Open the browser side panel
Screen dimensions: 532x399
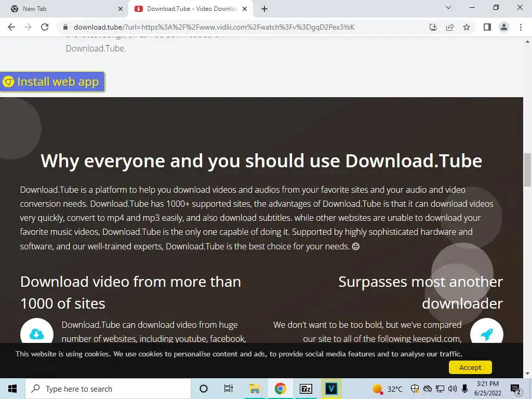[x=487, y=27]
